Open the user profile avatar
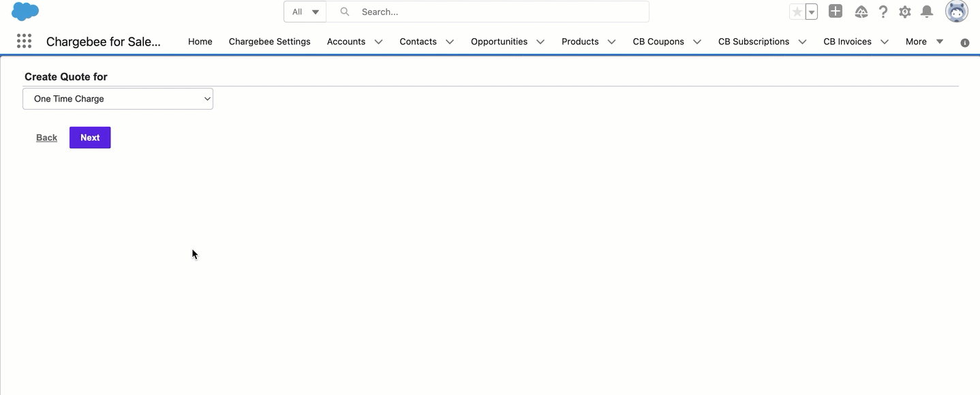 (957, 12)
